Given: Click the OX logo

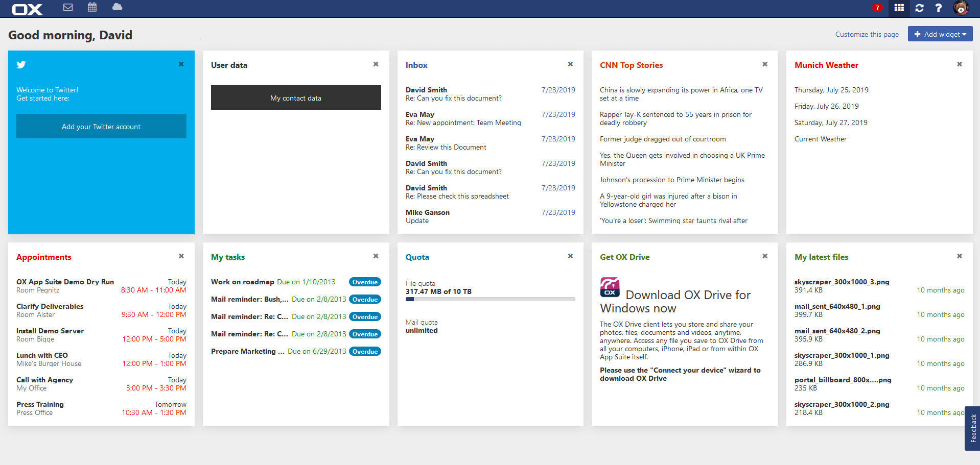Looking at the screenshot, I should click(27, 8).
